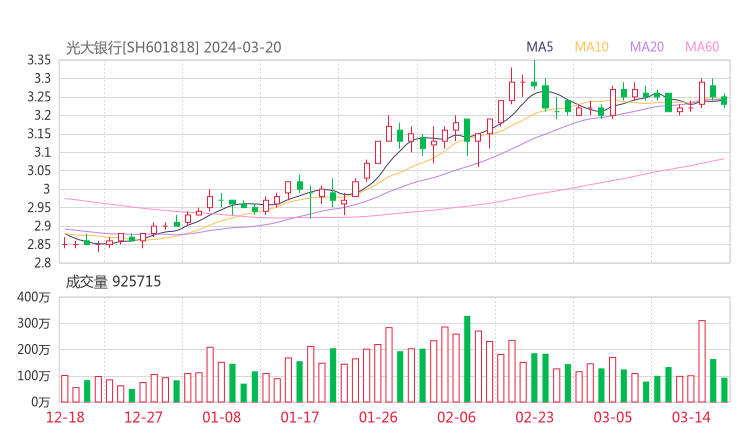The height and width of the screenshot is (440, 740).
Task: Click the 400万 volume axis label
Action: click(34, 297)
